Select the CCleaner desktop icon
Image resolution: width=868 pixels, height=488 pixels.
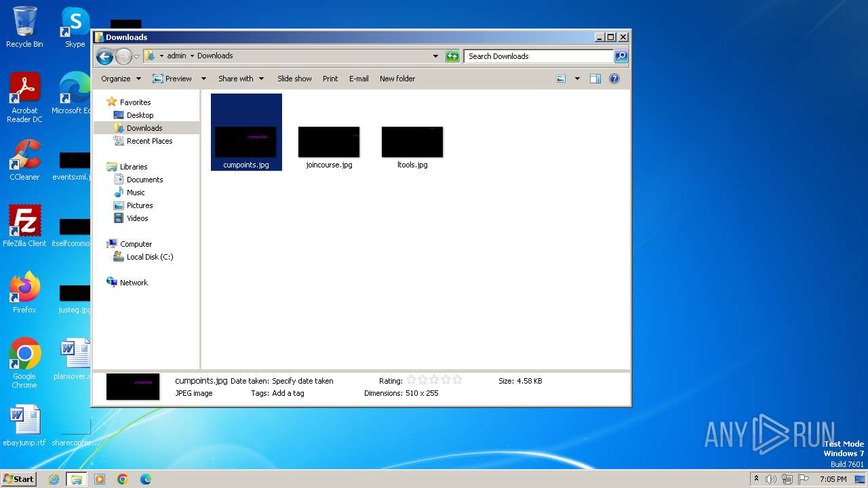[x=24, y=160]
